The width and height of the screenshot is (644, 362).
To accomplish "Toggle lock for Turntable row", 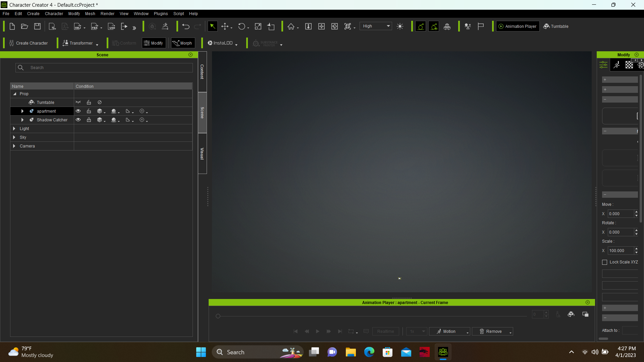I will [x=89, y=102].
